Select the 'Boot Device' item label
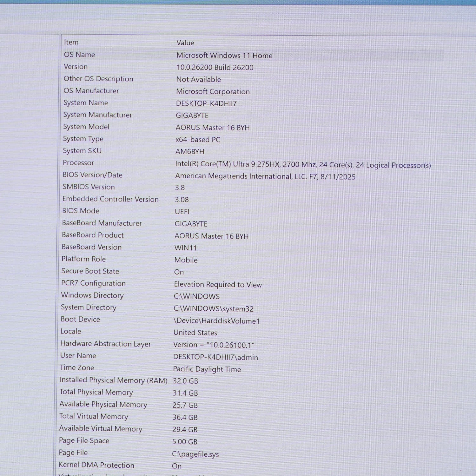This screenshot has height=476, width=476. click(80, 319)
